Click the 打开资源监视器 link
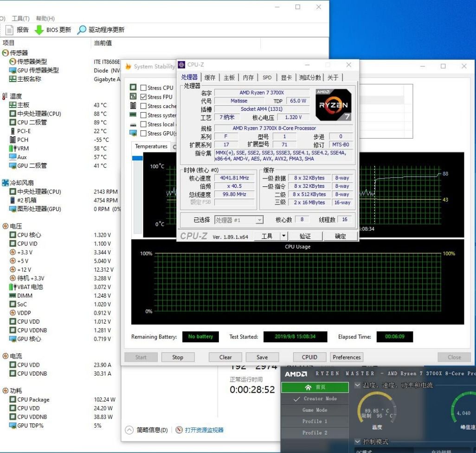The width and height of the screenshot is (476, 453). (203, 430)
